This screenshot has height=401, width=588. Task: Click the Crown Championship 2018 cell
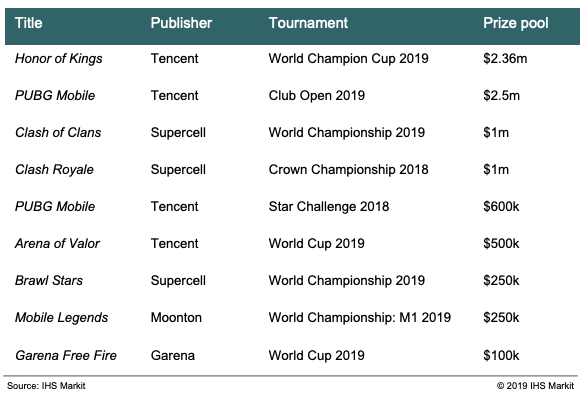pyautogui.click(x=348, y=170)
